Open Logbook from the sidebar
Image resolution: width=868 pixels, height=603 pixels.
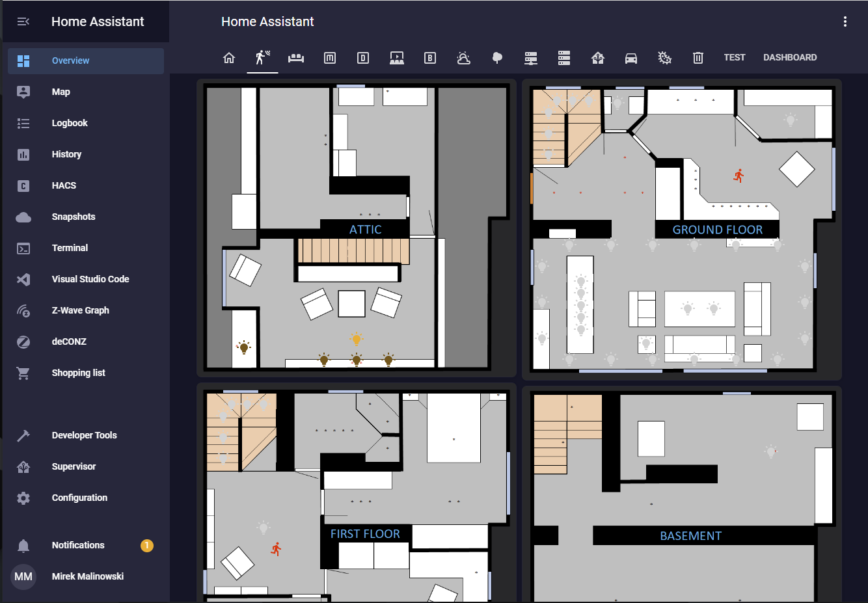86,123
